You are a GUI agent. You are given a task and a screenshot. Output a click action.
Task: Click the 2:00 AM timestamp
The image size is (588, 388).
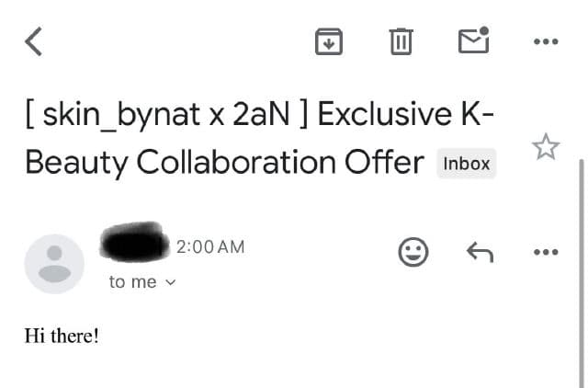(211, 246)
